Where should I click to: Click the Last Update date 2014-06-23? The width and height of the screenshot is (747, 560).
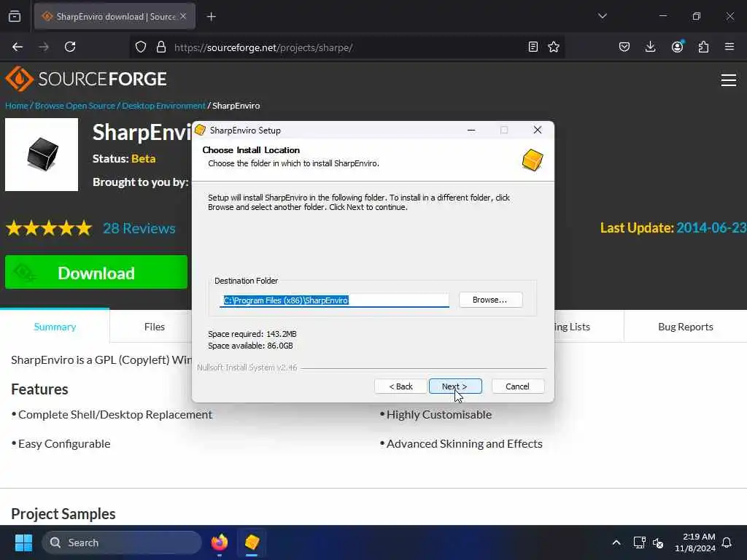coord(711,227)
